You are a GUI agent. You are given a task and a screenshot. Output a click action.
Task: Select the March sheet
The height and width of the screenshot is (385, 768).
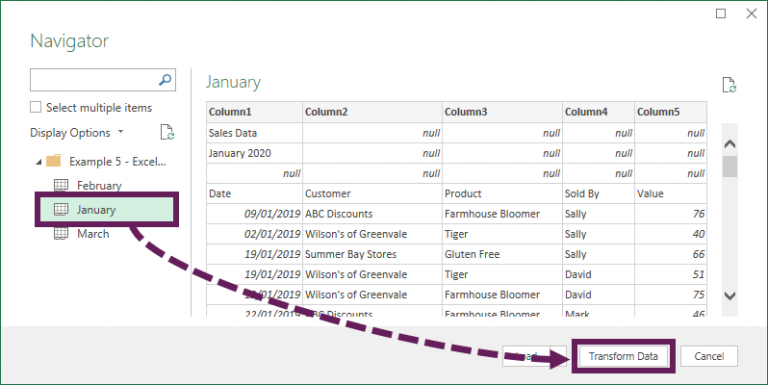pyautogui.click(x=93, y=234)
